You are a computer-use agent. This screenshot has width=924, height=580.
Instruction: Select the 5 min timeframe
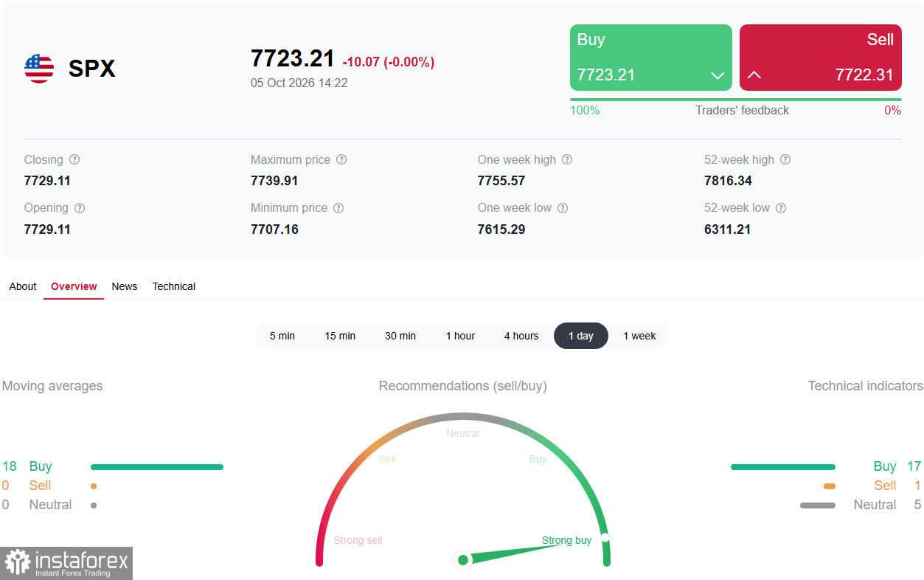pyautogui.click(x=282, y=336)
